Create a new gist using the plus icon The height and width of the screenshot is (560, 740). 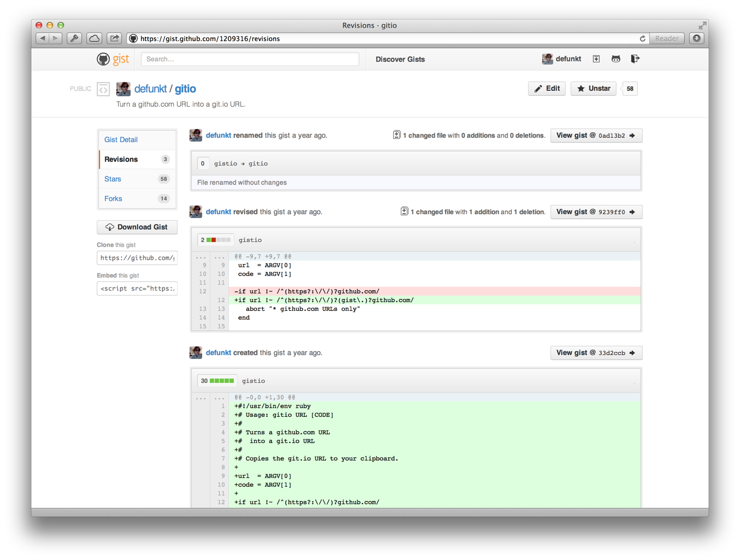(x=596, y=59)
